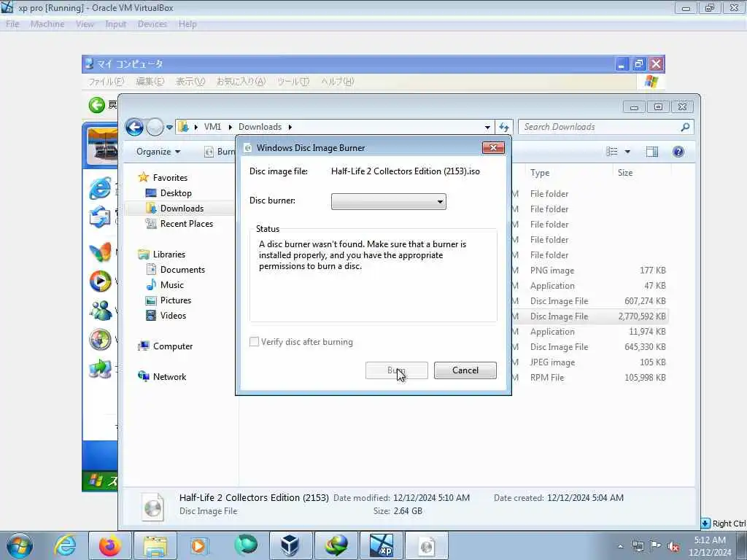Click the Explorer forward navigation button
Viewport: 747px width, 560px height.
155,127
